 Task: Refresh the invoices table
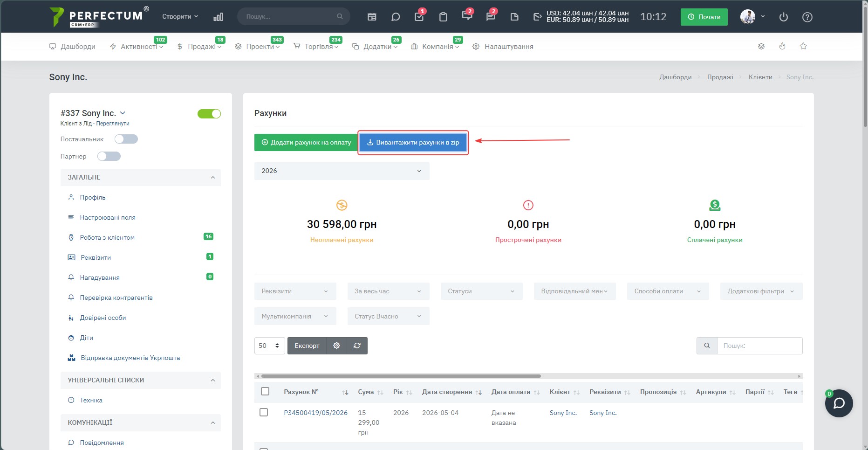coord(357,346)
